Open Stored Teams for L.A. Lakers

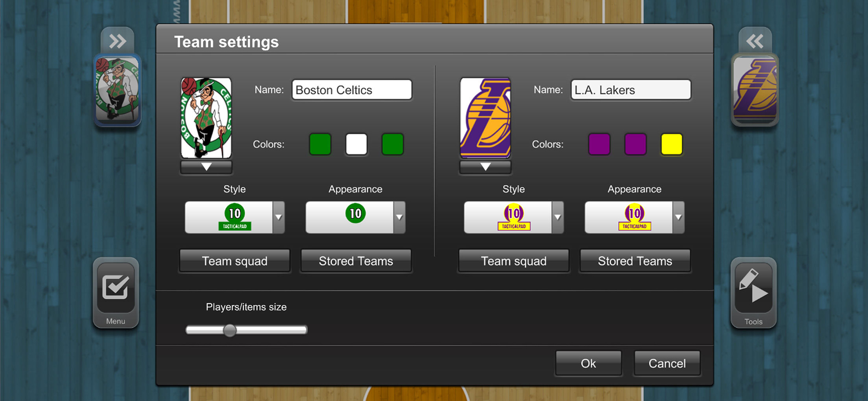point(635,261)
